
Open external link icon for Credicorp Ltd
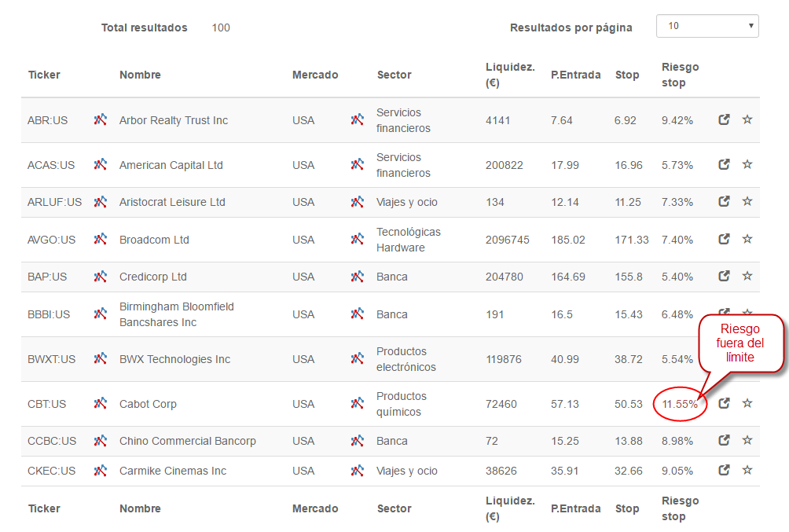point(724,276)
